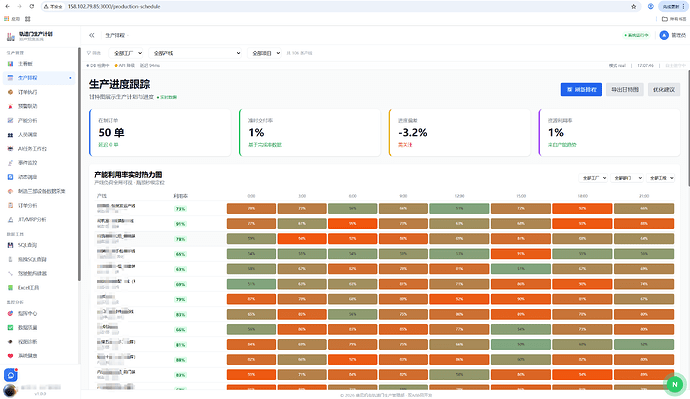Open 人员调度 staff scheduling
Screen dimensions: 690x399
40,135
